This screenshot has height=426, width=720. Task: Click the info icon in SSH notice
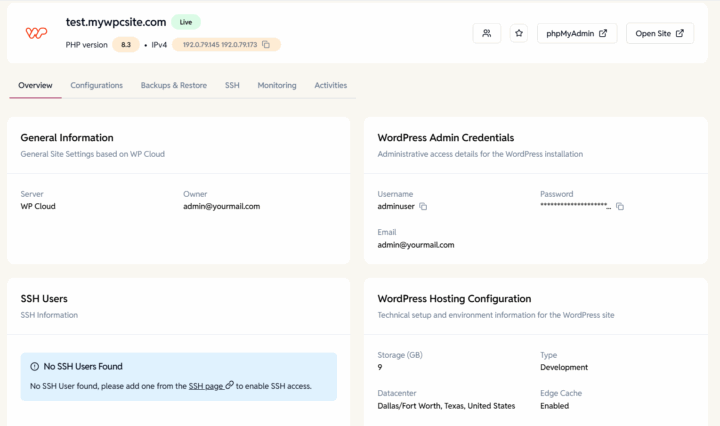click(34, 366)
